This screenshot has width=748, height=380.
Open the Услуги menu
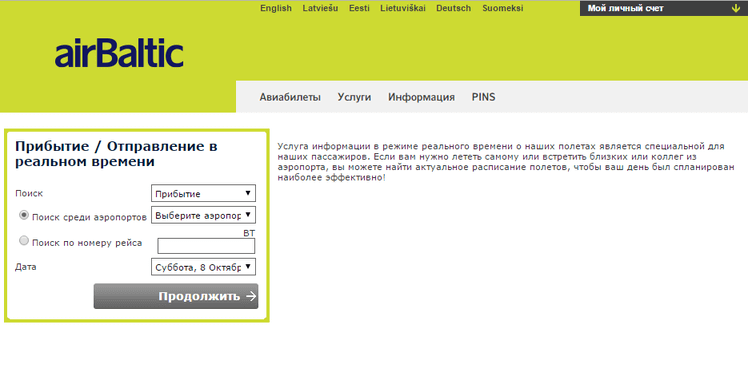(354, 97)
